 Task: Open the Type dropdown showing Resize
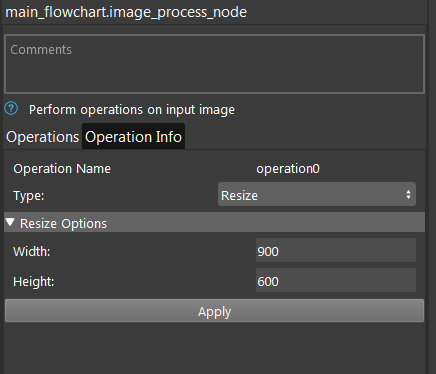[317, 194]
